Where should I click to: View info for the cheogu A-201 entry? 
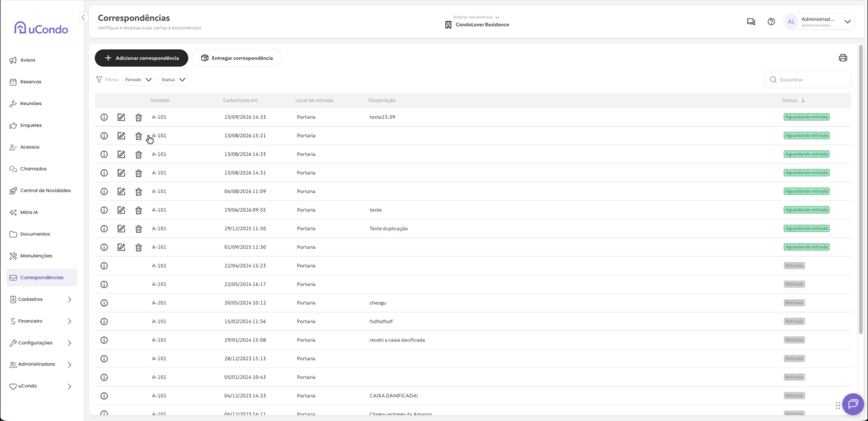104,303
